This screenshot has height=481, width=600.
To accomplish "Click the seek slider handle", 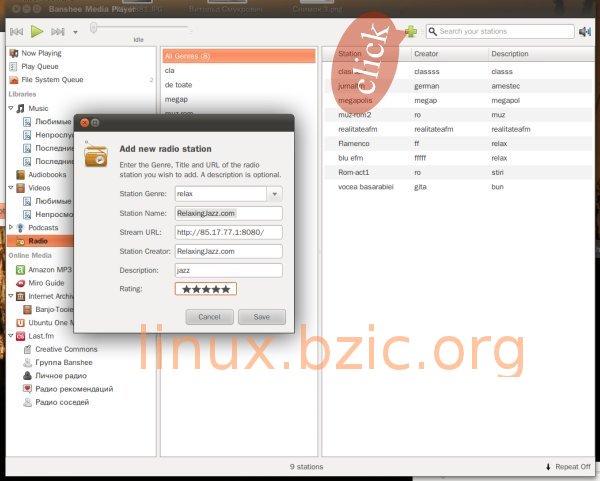I will [93, 28].
